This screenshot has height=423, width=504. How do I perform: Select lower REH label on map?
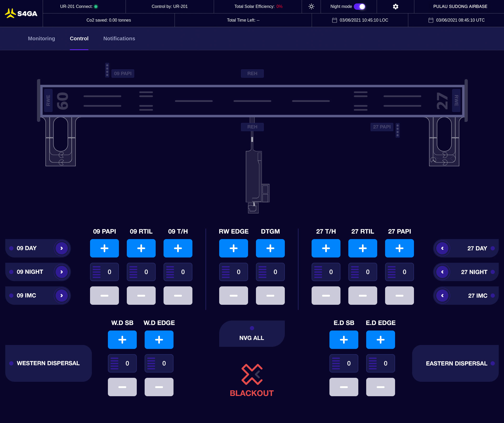tap(252, 127)
